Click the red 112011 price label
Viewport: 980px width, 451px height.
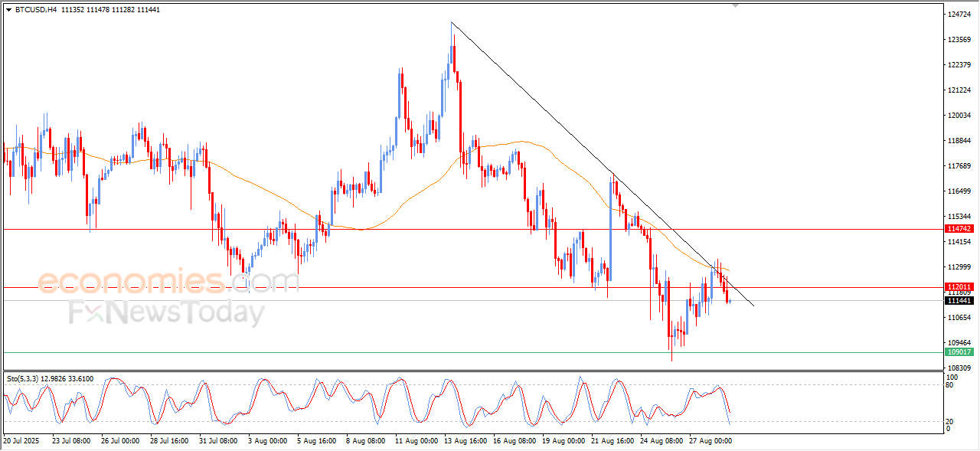959,287
